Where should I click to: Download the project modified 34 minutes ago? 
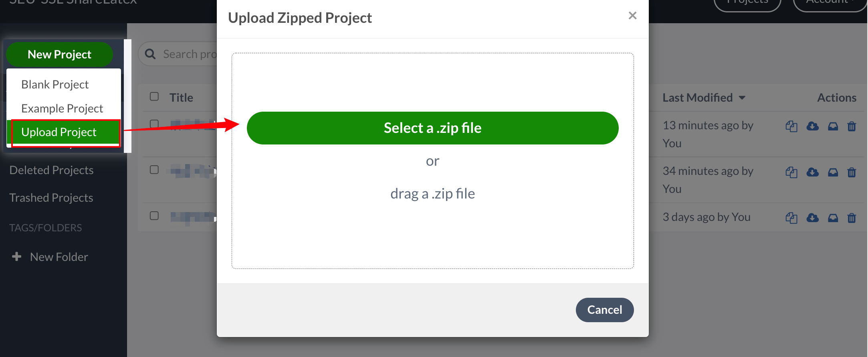[812, 172]
